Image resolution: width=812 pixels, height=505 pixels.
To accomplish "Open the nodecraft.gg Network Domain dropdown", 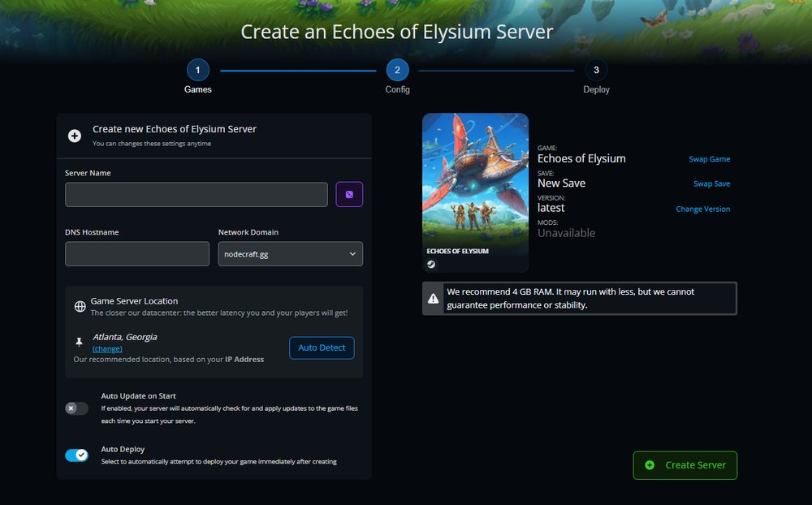I will [x=290, y=253].
